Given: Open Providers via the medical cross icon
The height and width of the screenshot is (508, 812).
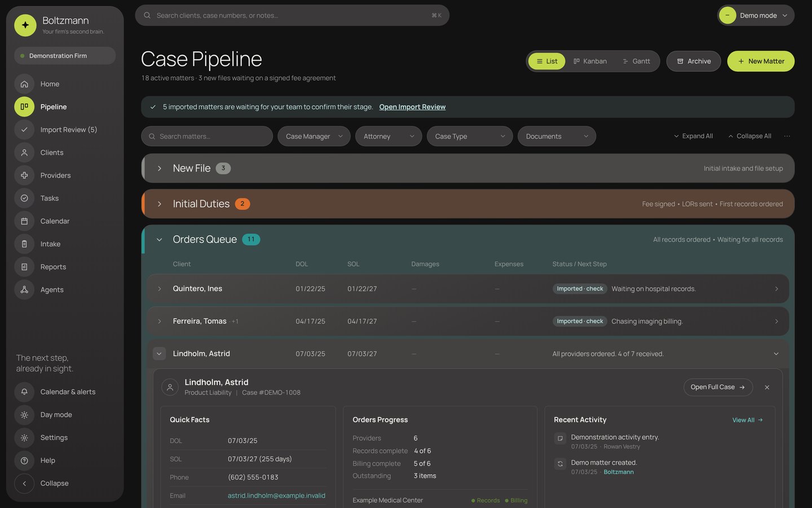Looking at the screenshot, I should [x=24, y=176].
